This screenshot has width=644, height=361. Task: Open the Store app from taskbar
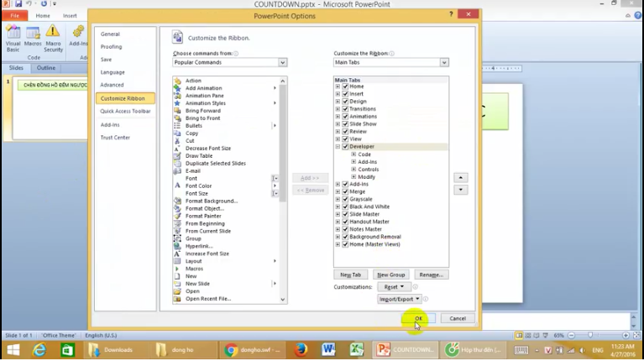(x=67, y=350)
